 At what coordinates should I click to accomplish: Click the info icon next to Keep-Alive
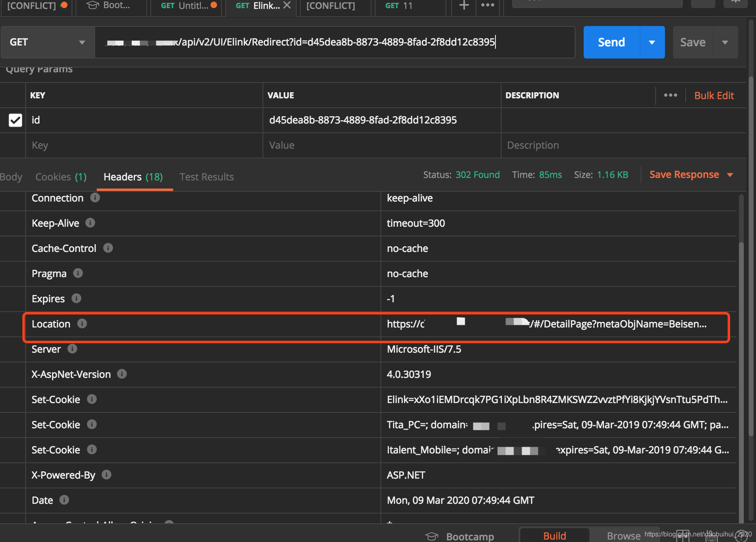[90, 223]
